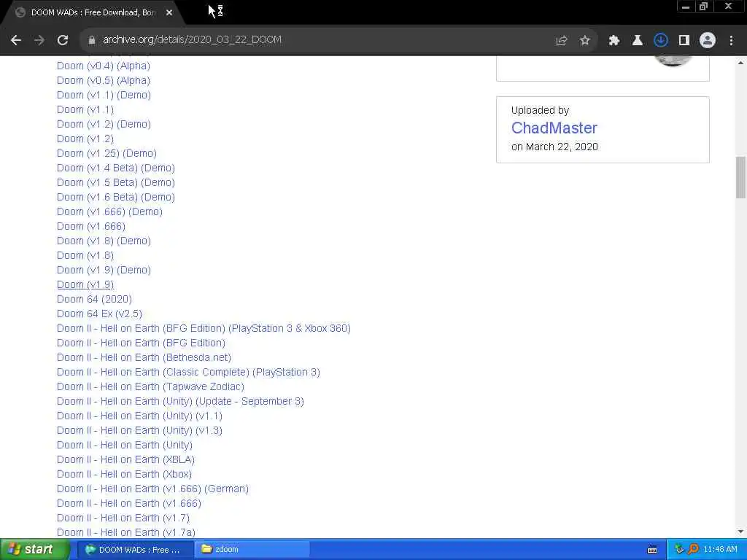Open the underlined Doom (v1.9) link
Viewport: 747px width, 560px height.
coord(85,284)
